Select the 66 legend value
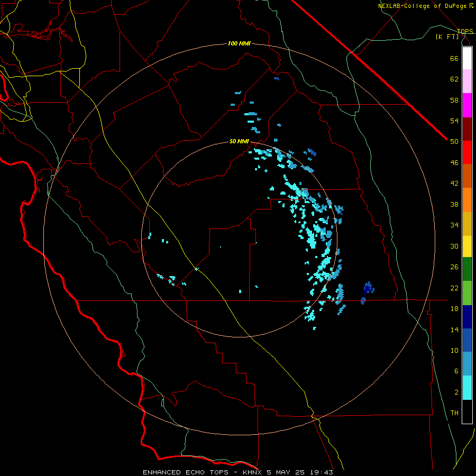The image size is (476, 476). point(454,58)
